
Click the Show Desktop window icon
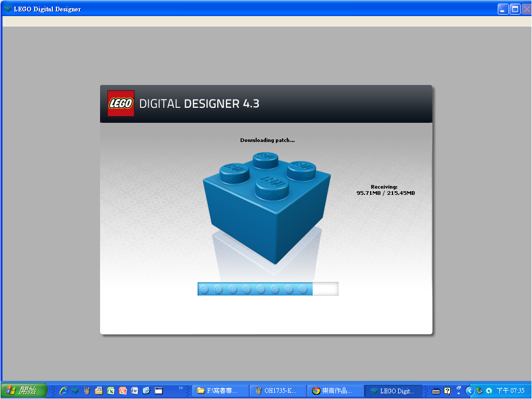coord(159,391)
